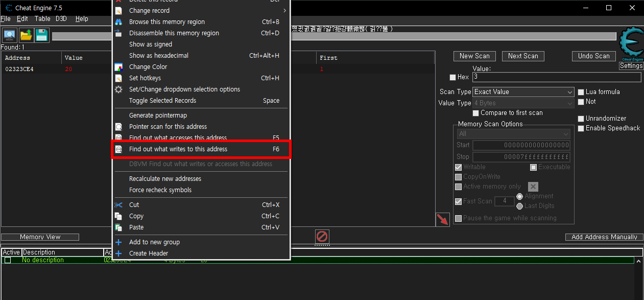Check Pause the game while scanning
The height and width of the screenshot is (300, 644).
pos(458,218)
